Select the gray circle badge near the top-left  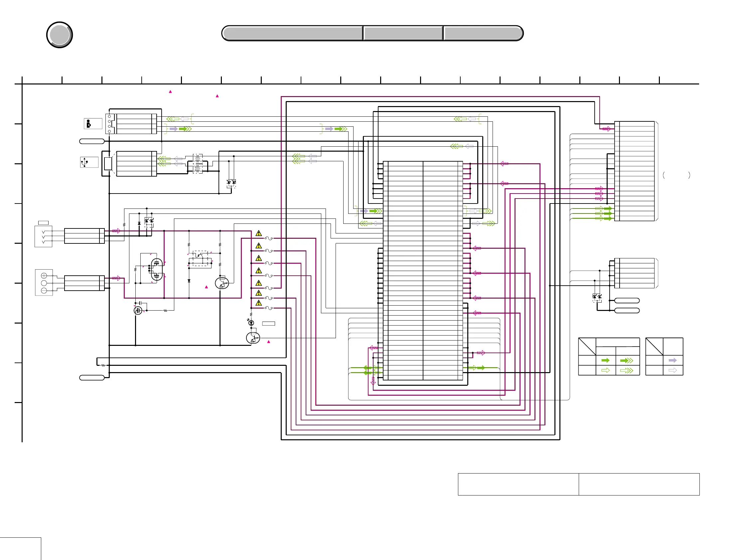coord(60,35)
